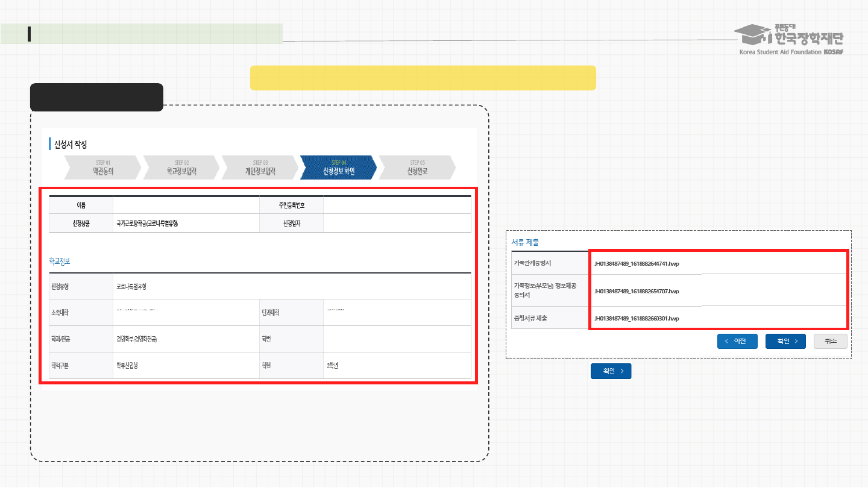Click the 단과대학 label cell
The height and width of the screenshot is (488, 868).
coord(292,313)
